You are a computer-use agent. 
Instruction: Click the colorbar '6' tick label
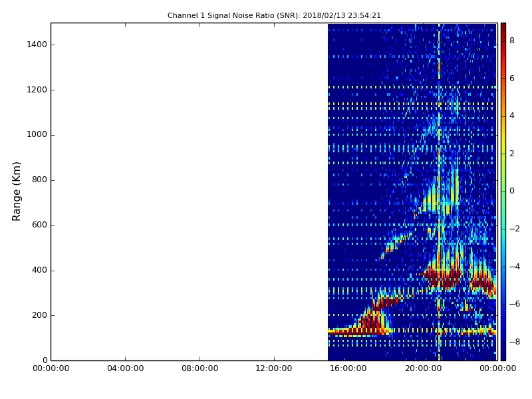(512, 78)
